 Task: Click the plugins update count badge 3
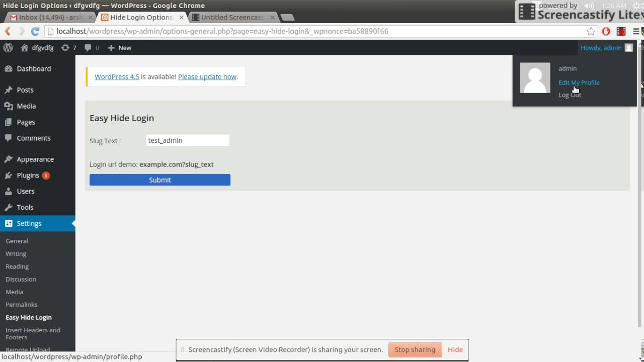[x=46, y=175]
